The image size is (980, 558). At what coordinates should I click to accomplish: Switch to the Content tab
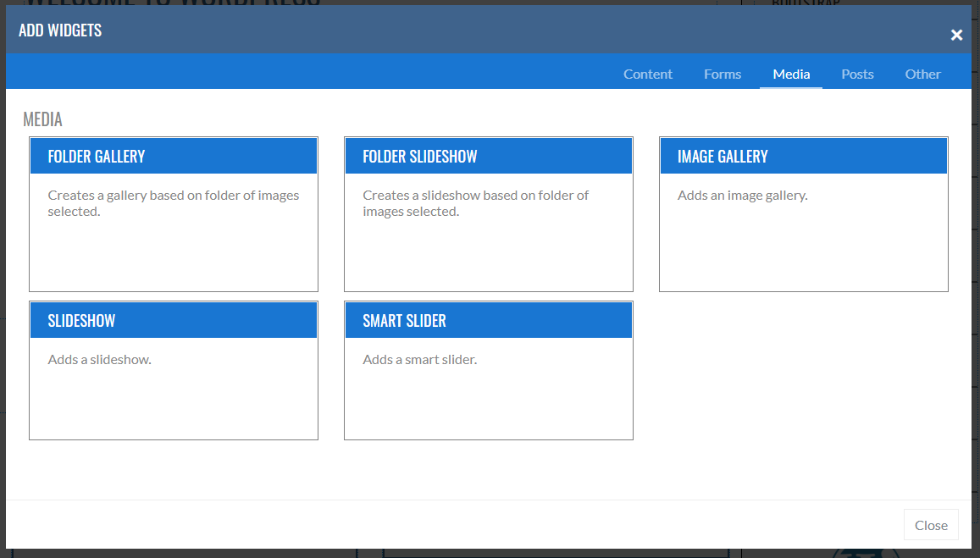pos(647,74)
